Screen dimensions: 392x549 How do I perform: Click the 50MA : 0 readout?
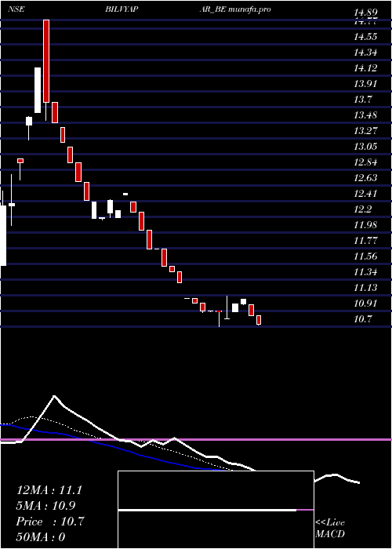coord(41,537)
